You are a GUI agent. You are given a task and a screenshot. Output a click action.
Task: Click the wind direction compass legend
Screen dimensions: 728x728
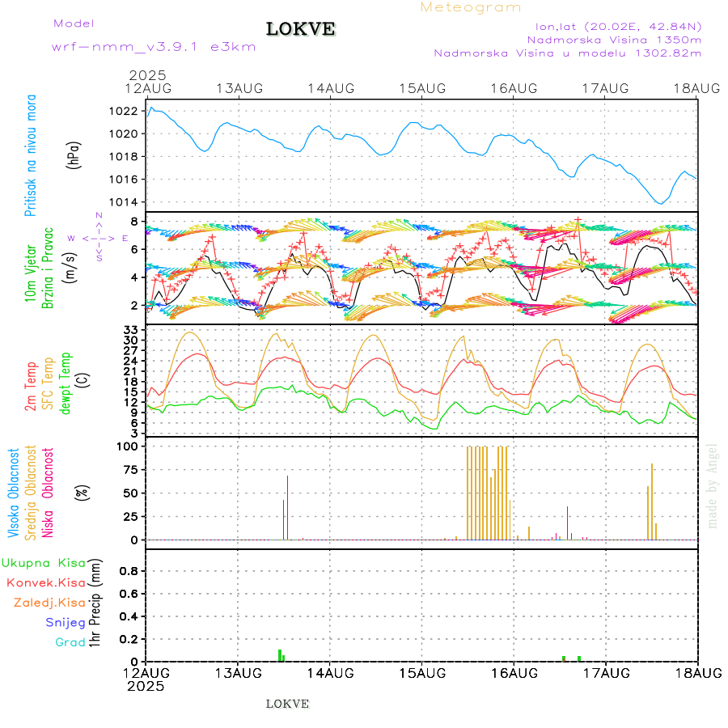98,238
